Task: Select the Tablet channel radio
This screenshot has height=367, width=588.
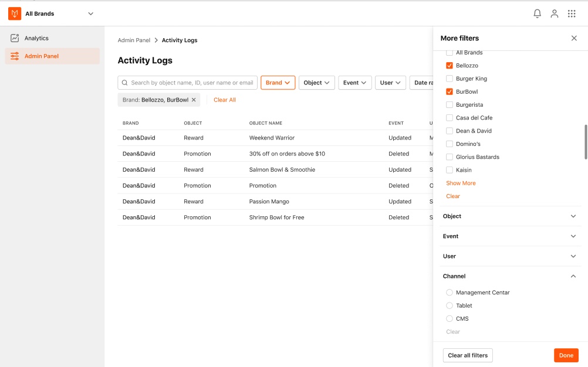Action: 450,305
